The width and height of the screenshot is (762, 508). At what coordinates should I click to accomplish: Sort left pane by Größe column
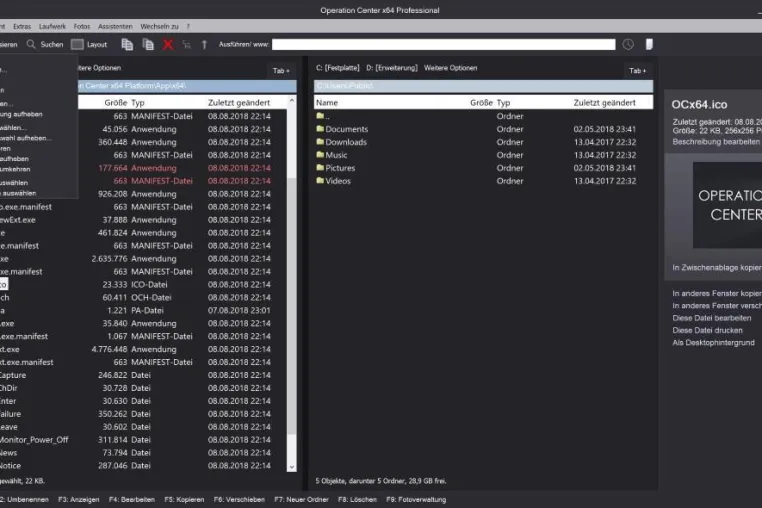click(x=116, y=103)
